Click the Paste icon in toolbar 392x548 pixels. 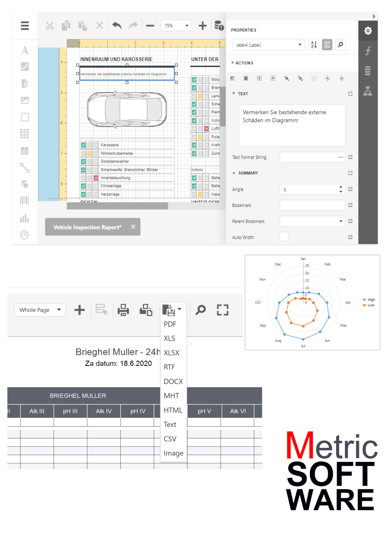point(83,26)
